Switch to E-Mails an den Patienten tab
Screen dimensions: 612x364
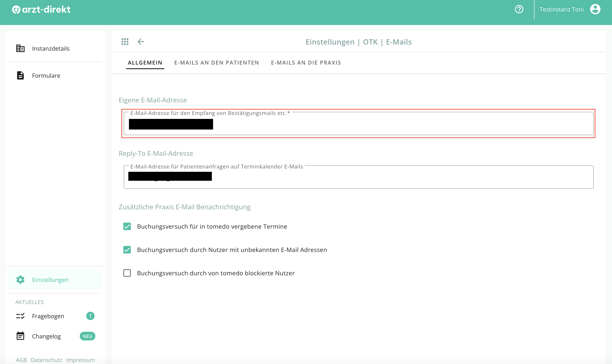[217, 62]
